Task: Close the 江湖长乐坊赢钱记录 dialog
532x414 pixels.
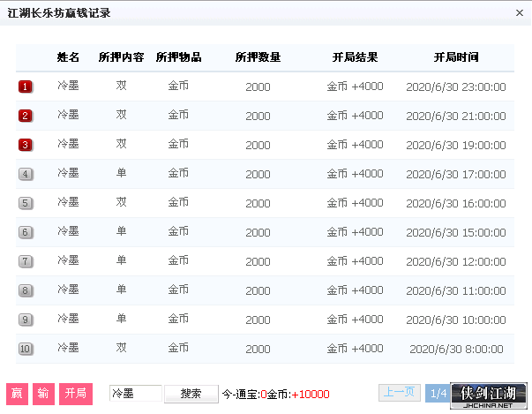Action: (519, 13)
